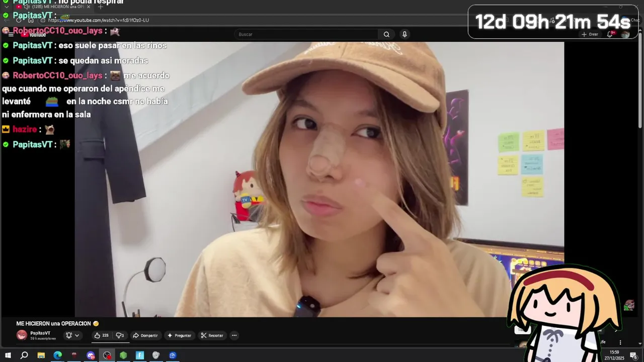Close the ME HICIERON una OPE browser tab
644x362 pixels.
click(x=89, y=7)
